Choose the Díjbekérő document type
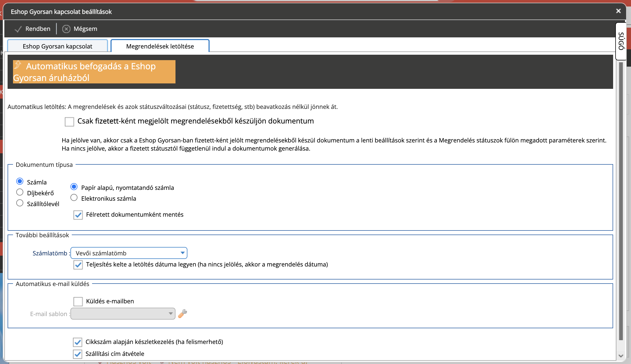631x364 pixels. click(20, 192)
